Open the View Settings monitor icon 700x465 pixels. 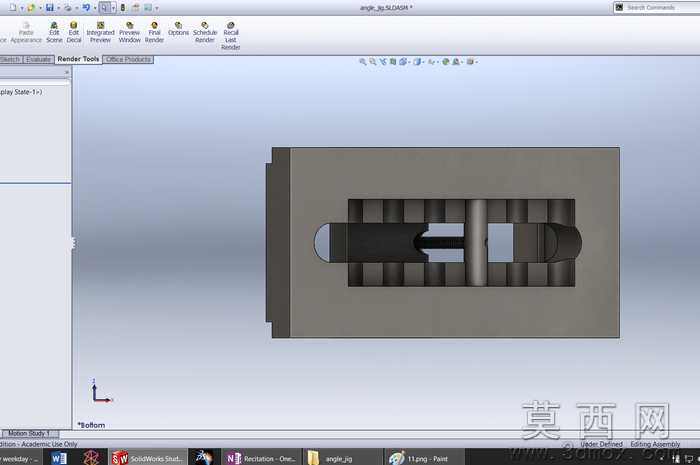point(470,62)
